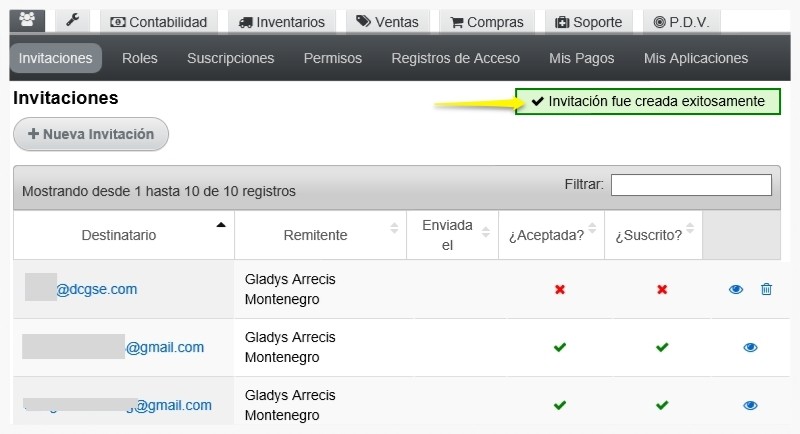The width and height of the screenshot is (800, 434).
Task: Open Mis Aplicaciones section
Action: click(x=696, y=58)
